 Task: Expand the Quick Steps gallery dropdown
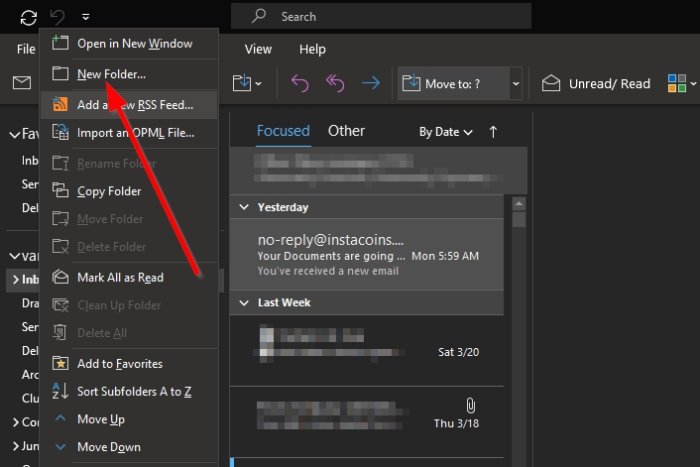[516, 83]
